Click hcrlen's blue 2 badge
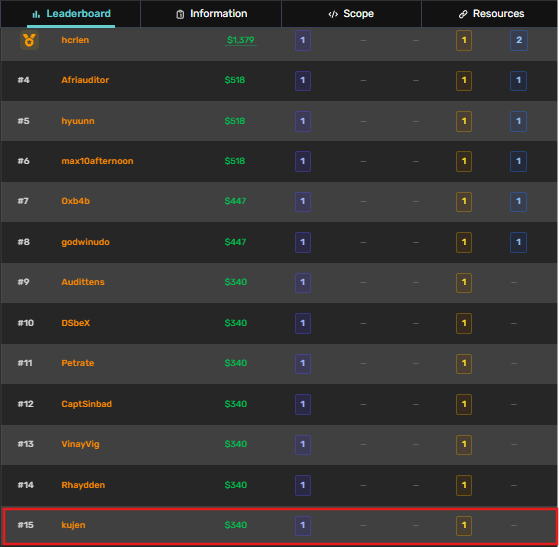The height and width of the screenshot is (547, 559). pyautogui.click(x=519, y=40)
